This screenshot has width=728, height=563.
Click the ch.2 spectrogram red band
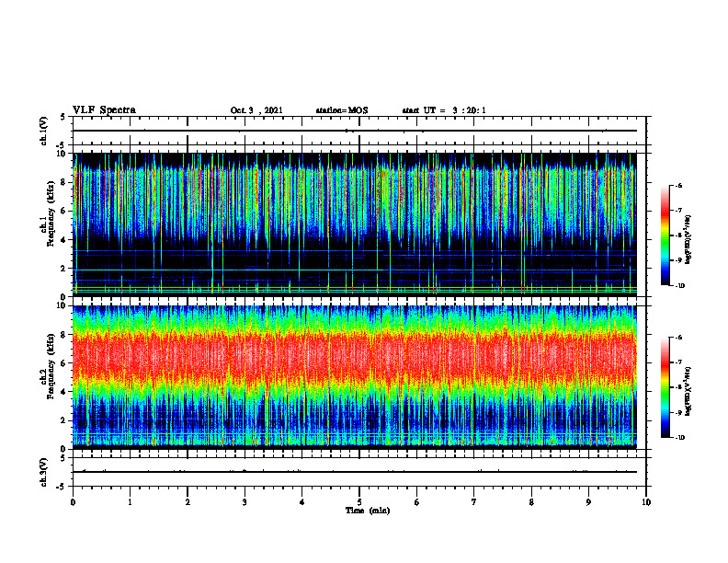tap(355, 358)
